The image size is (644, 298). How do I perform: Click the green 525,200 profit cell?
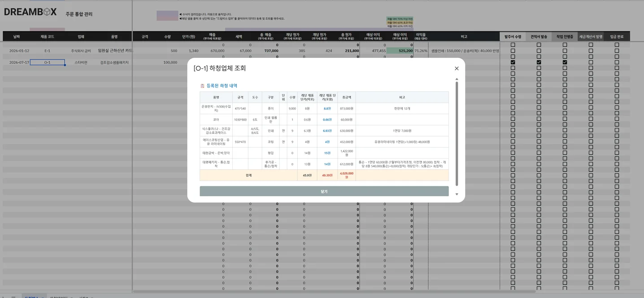coord(400,51)
